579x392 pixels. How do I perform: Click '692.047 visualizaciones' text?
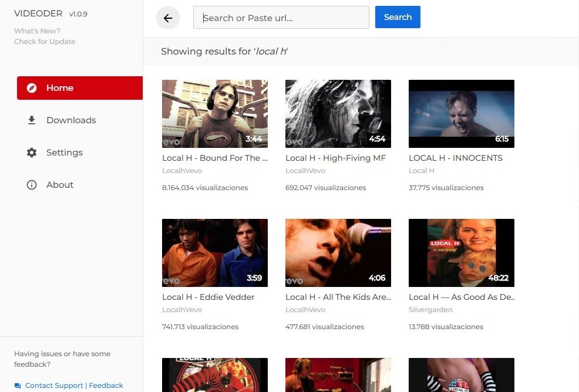tap(326, 188)
